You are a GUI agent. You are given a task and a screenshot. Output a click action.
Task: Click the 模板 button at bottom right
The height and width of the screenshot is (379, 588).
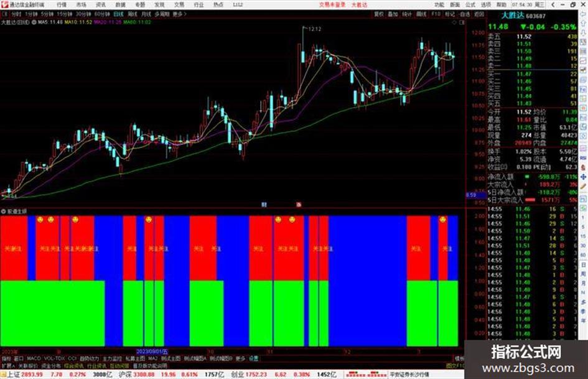click(x=459, y=358)
